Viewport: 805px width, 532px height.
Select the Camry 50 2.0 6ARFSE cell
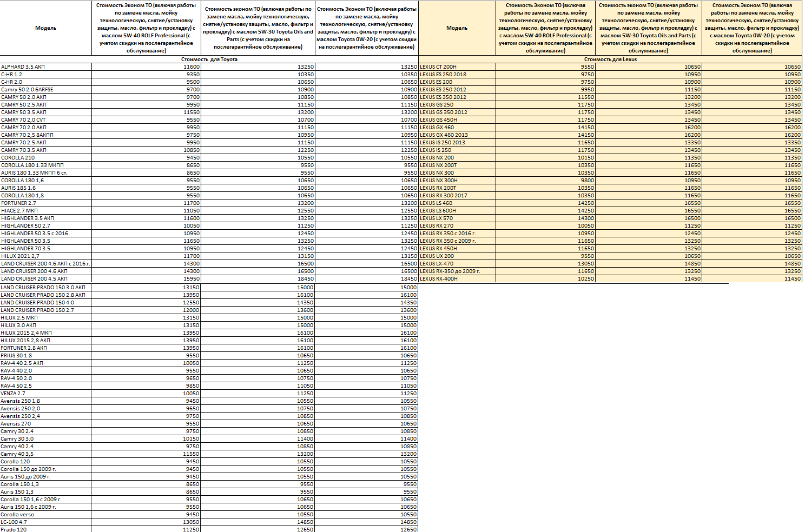coord(46,90)
